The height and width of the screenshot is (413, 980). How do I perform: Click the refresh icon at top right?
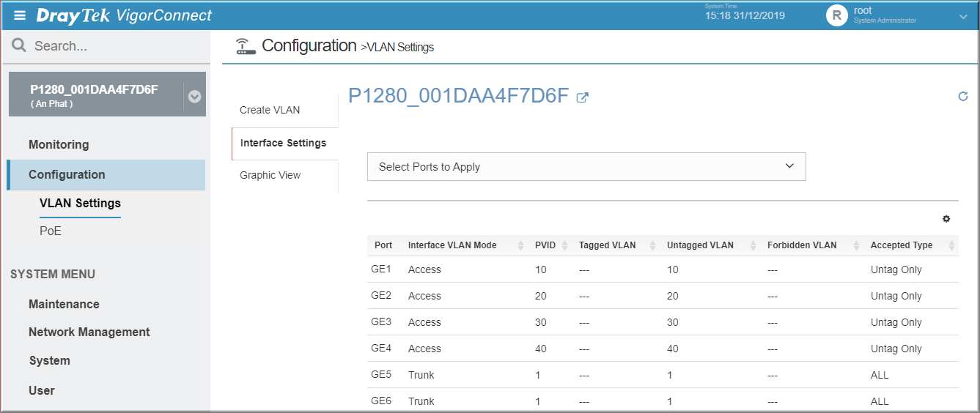[963, 96]
